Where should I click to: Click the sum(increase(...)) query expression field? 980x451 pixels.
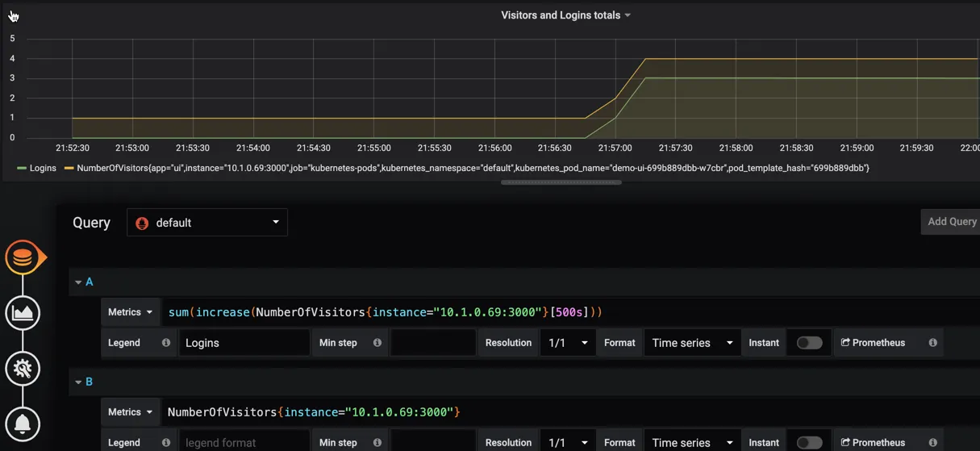(x=570, y=312)
